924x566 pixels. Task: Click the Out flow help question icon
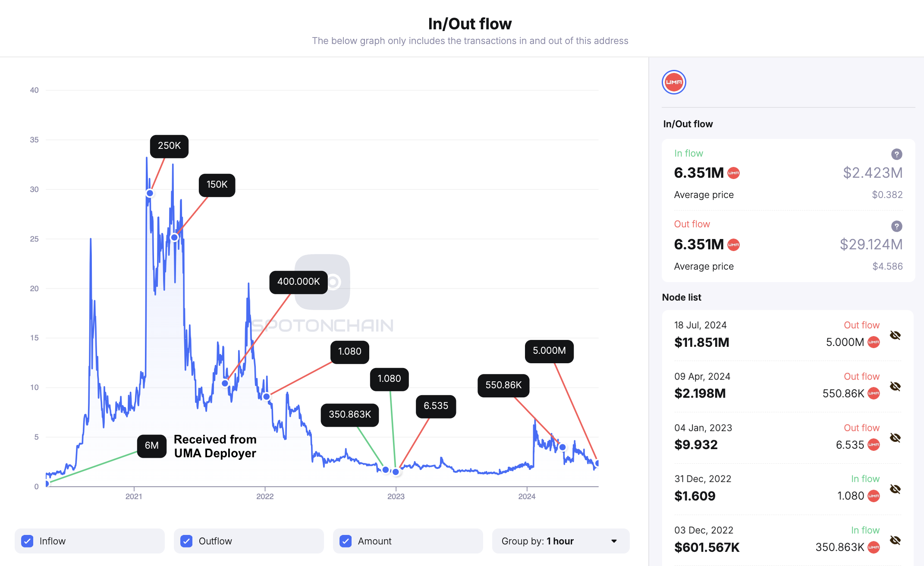pos(896,226)
